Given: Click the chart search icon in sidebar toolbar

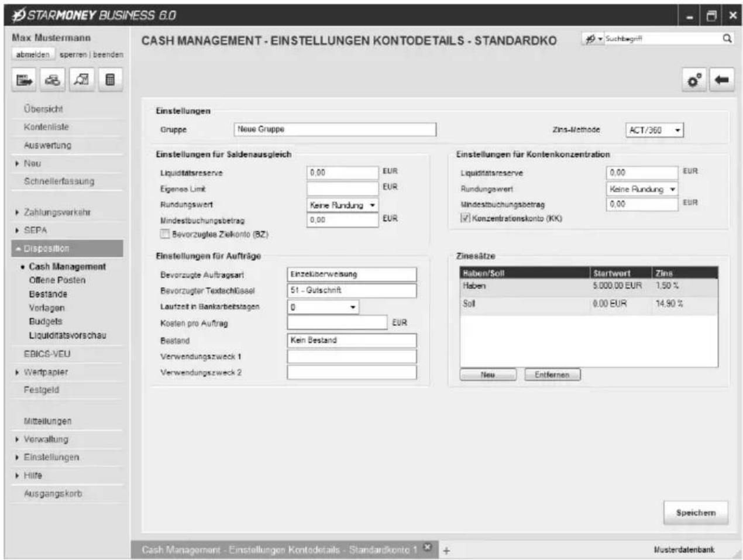Looking at the screenshot, I should (81, 80).
